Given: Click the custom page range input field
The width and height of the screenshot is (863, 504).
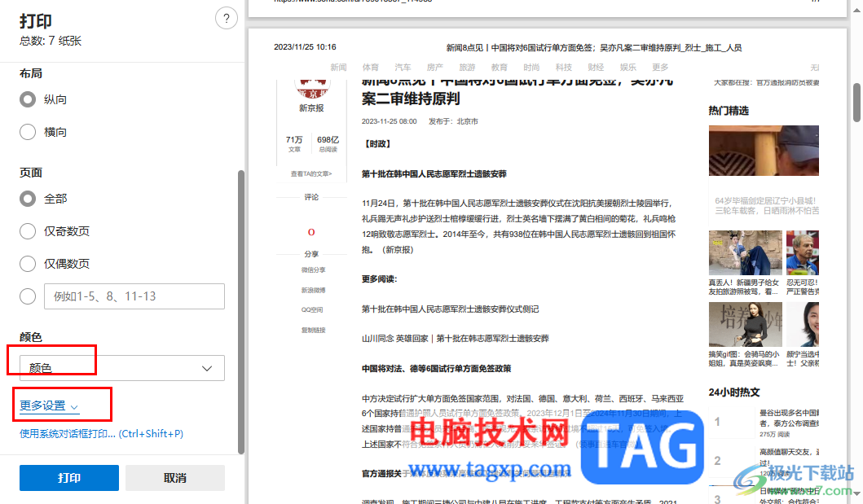Looking at the screenshot, I should tap(134, 296).
